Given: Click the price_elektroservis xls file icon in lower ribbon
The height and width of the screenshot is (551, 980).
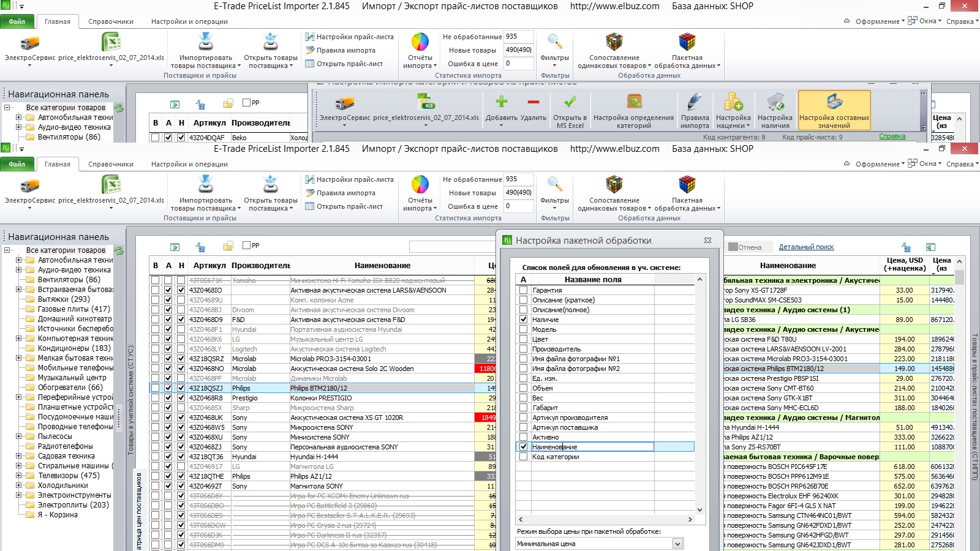Looking at the screenshot, I should 111,185.
